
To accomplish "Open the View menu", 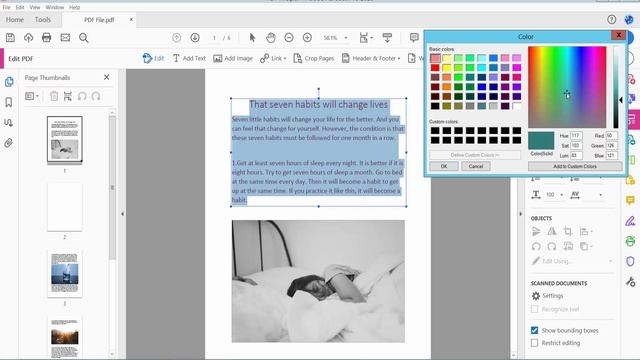I will pyautogui.click(x=35, y=7).
